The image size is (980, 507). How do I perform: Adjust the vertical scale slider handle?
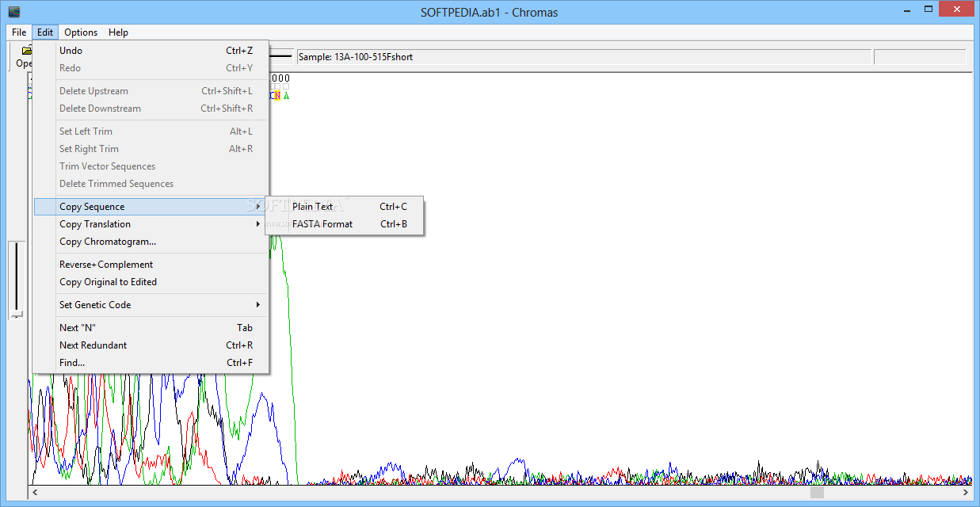point(16,314)
